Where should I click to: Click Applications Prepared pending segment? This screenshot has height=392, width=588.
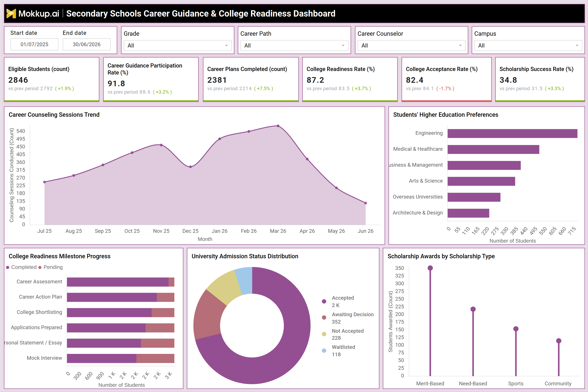click(160, 328)
